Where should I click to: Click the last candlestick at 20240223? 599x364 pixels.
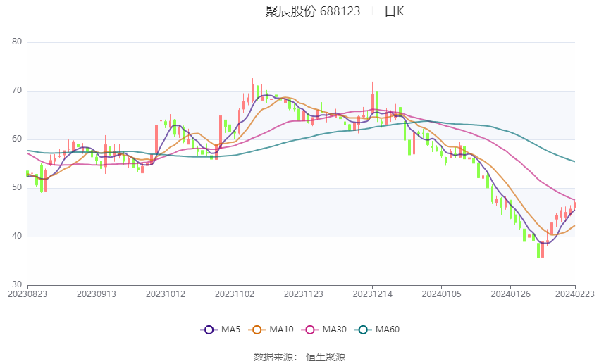coord(575,204)
